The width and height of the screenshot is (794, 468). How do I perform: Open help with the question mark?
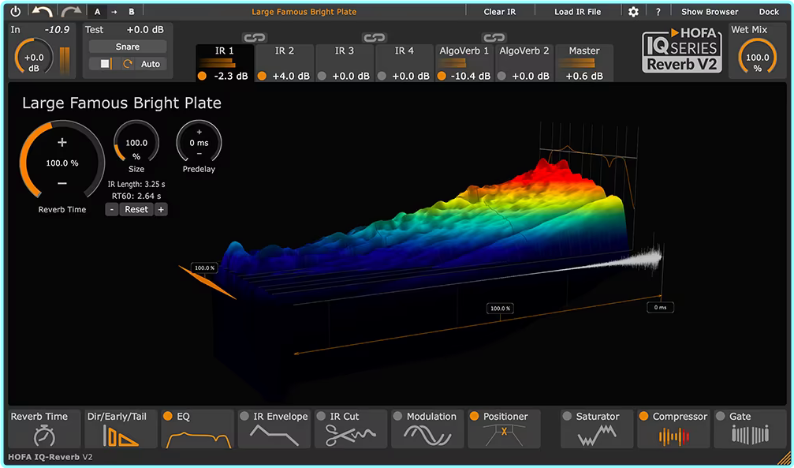tap(658, 12)
